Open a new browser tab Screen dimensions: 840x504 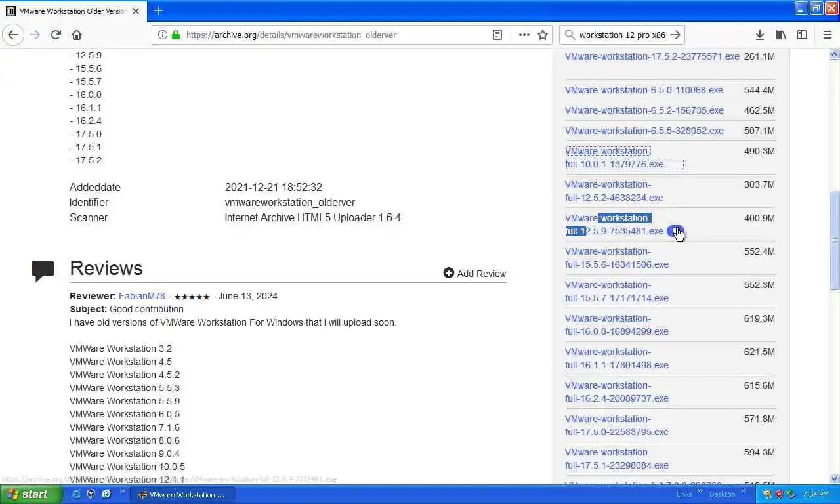coord(158,10)
